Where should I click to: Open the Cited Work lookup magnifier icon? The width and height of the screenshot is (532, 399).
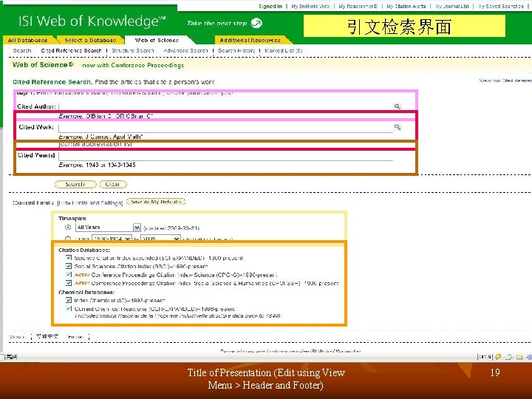point(398,127)
